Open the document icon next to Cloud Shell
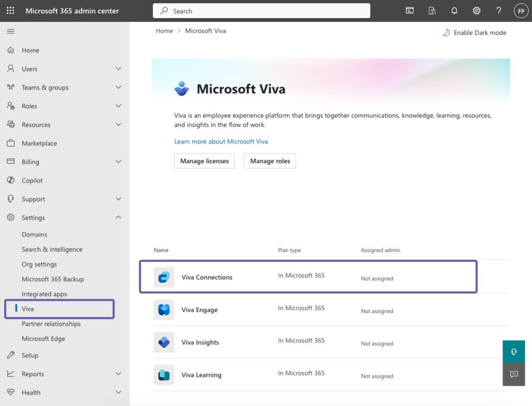 [x=432, y=11]
